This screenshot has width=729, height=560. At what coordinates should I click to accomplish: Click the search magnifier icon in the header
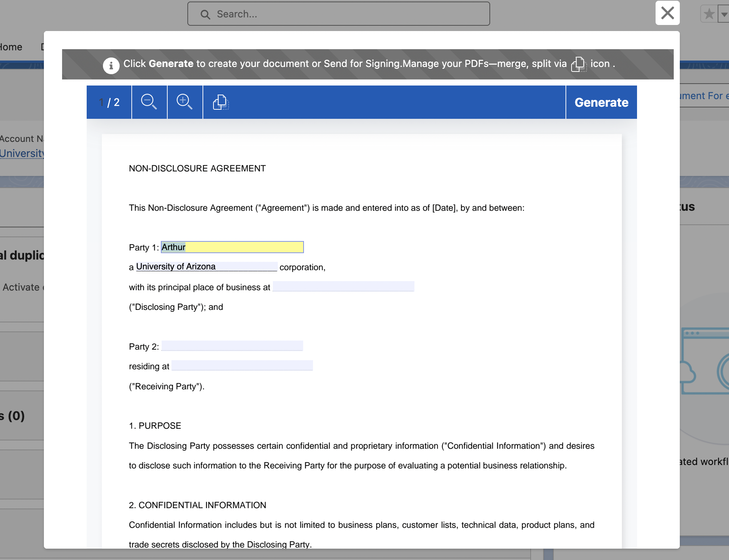pyautogui.click(x=205, y=14)
